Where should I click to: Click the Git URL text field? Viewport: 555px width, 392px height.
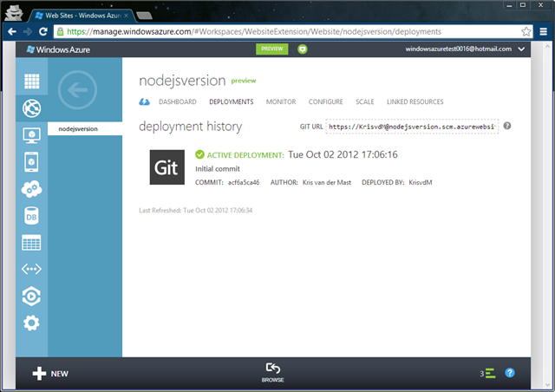412,127
